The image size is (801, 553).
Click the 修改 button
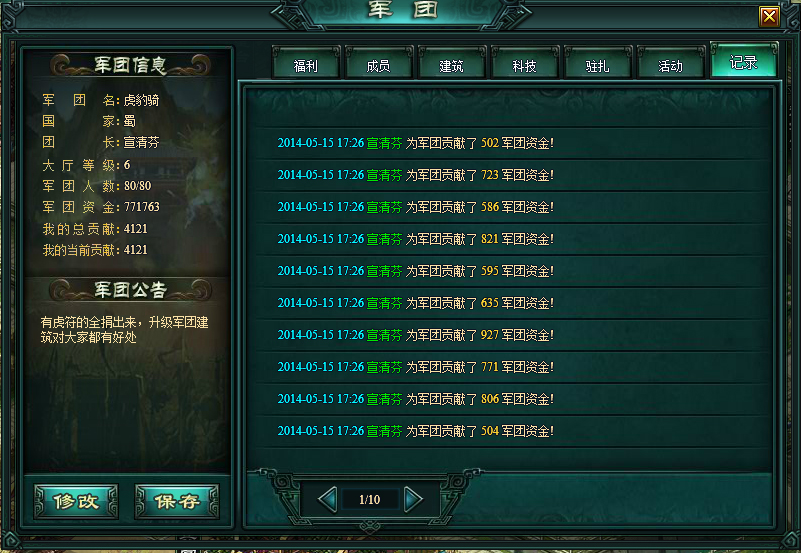76,501
